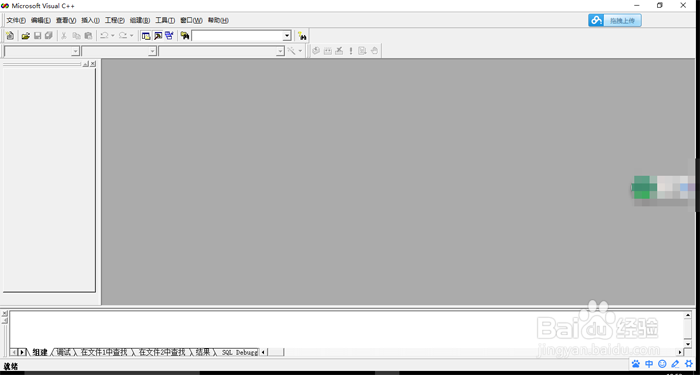This screenshot has height=375, width=700.
Task: Click the Search binoculars icon at toolbar end
Action: click(302, 36)
